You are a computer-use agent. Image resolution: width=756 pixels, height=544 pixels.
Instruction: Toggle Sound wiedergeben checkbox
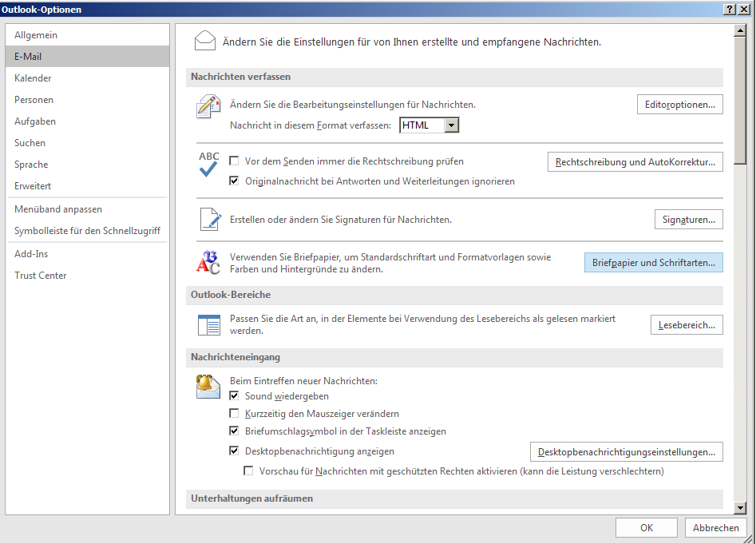[235, 396]
